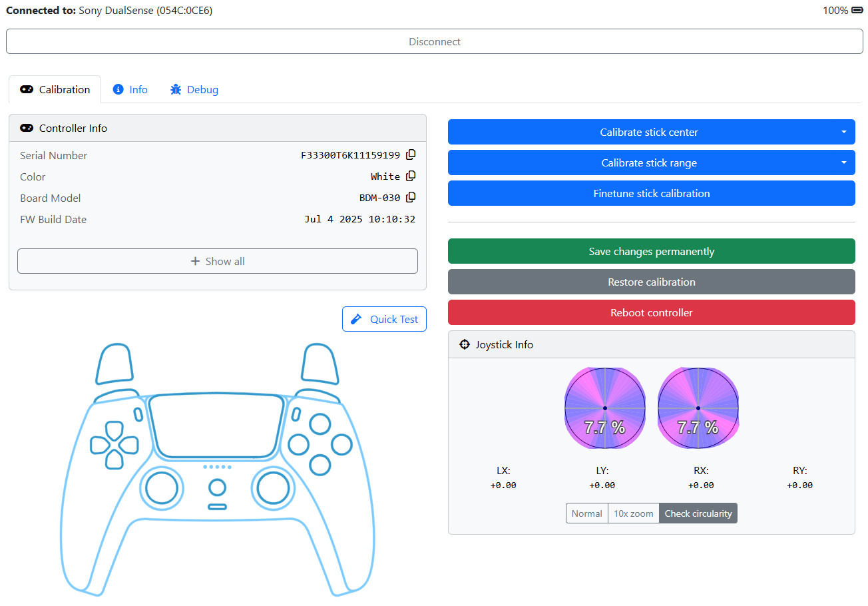This screenshot has width=868, height=606.
Task: Open Calibrate stick range dropdown arrow
Action: [x=843, y=162]
